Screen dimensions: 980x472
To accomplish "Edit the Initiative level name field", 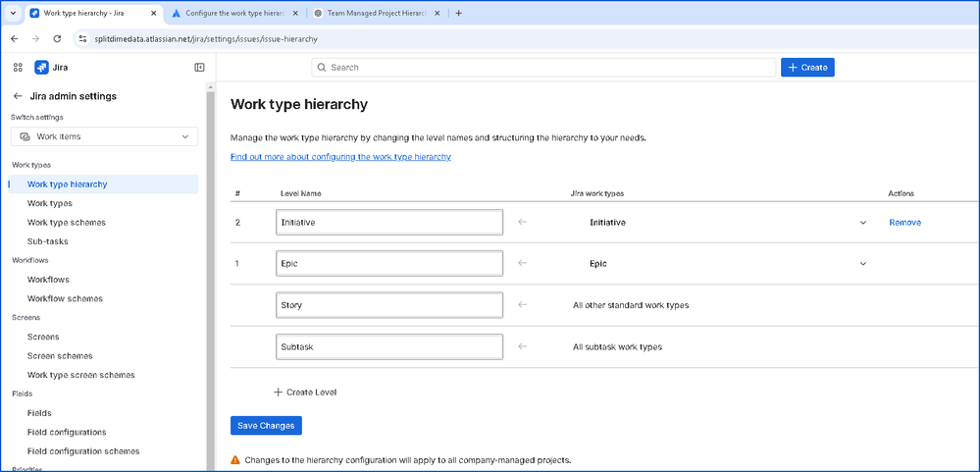I will (389, 222).
